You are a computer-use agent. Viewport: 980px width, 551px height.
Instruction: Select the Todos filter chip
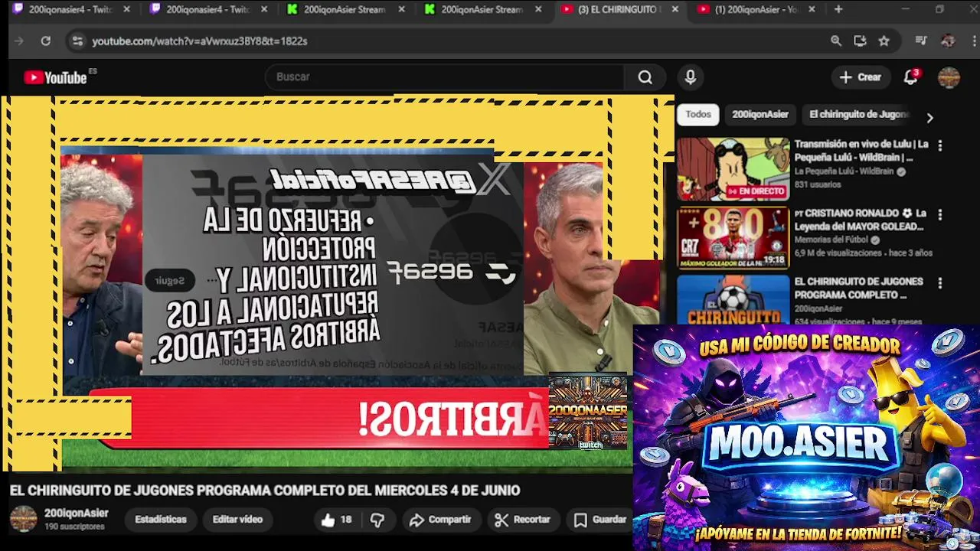698,114
